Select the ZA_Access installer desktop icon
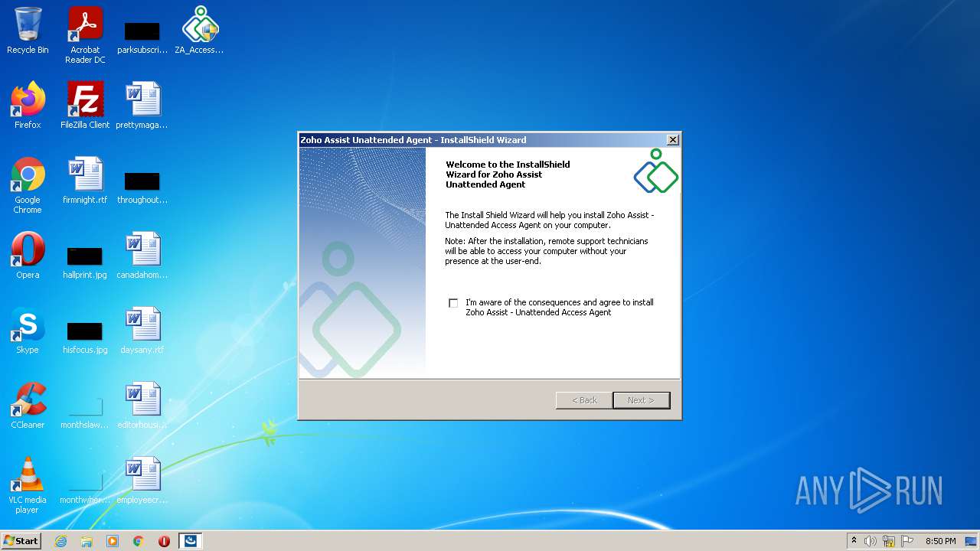 [199, 31]
